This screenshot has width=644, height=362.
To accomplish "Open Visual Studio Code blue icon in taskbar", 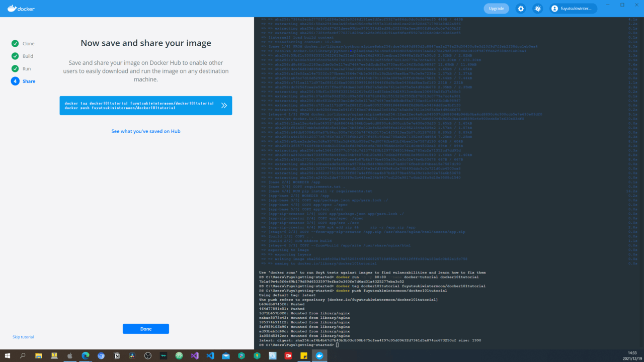I will [x=210, y=355].
